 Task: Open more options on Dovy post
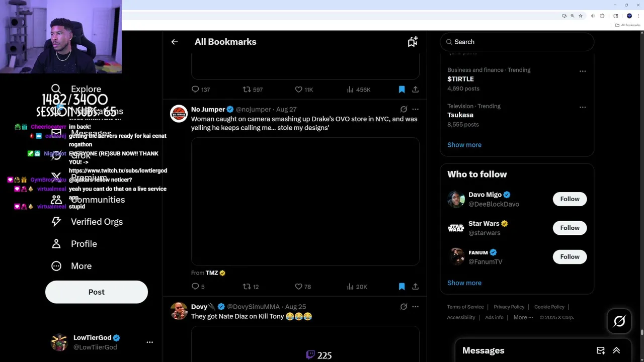(x=415, y=307)
